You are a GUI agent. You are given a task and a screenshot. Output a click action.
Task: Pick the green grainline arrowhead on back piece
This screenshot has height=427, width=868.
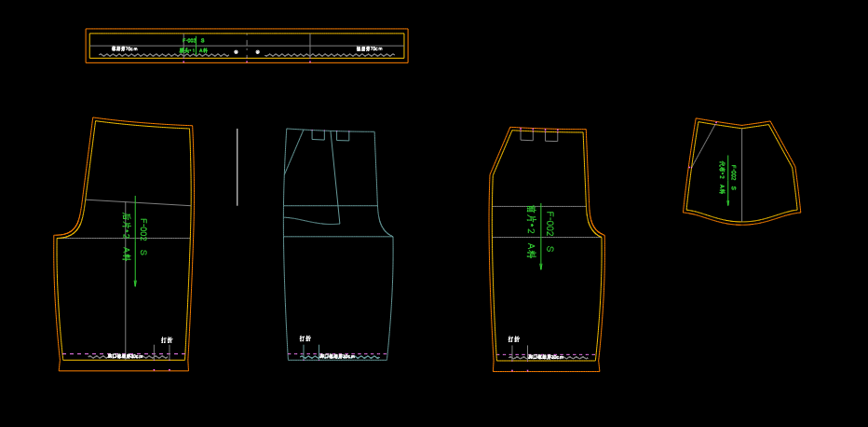tap(135, 281)
